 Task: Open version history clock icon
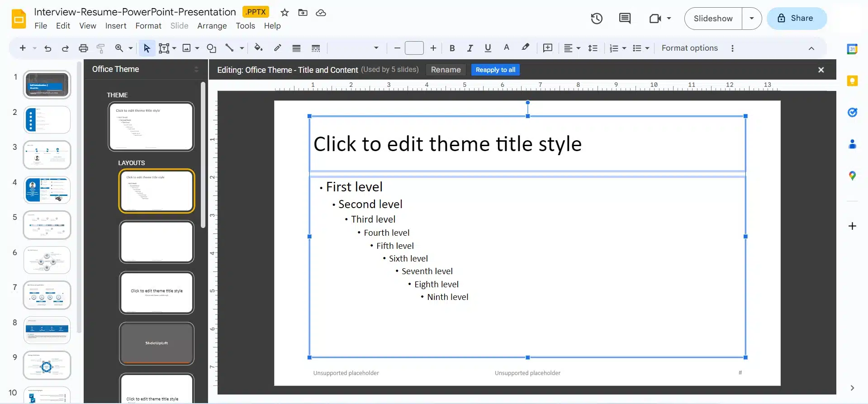597,19
